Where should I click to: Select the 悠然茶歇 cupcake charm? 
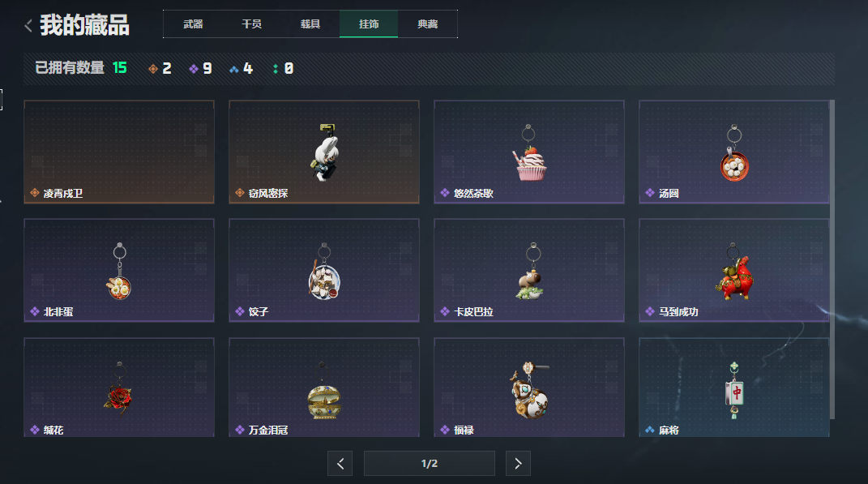click(529, 152)
